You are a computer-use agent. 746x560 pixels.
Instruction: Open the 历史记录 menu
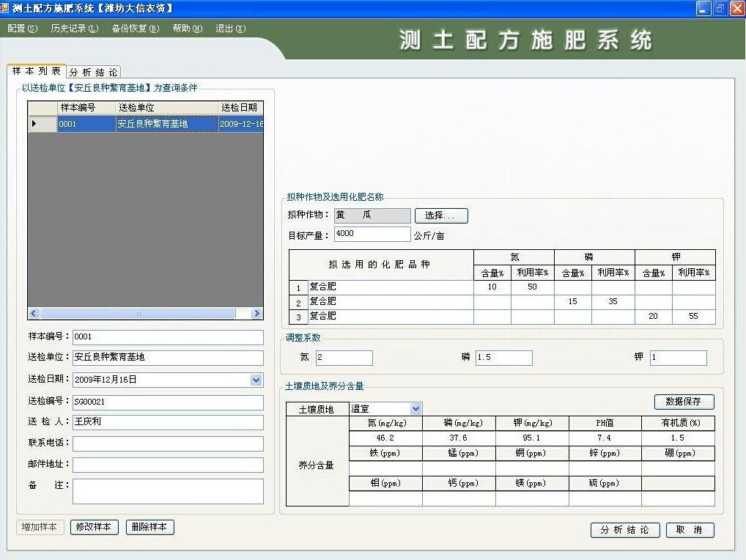pos(74,29)
